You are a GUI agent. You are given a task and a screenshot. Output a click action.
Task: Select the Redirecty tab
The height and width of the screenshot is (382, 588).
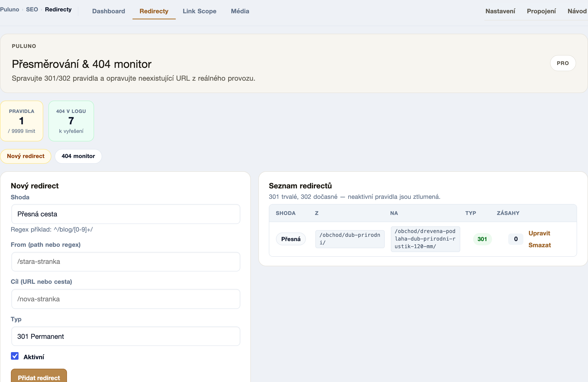coord(154,11)
